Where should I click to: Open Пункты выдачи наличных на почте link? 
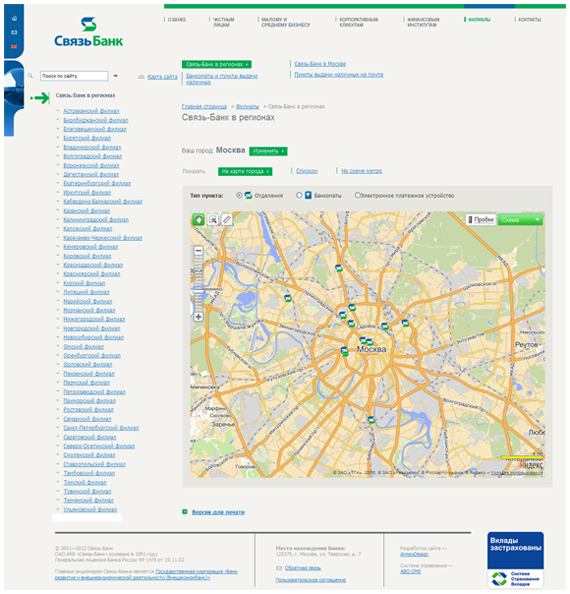(339, 75)
